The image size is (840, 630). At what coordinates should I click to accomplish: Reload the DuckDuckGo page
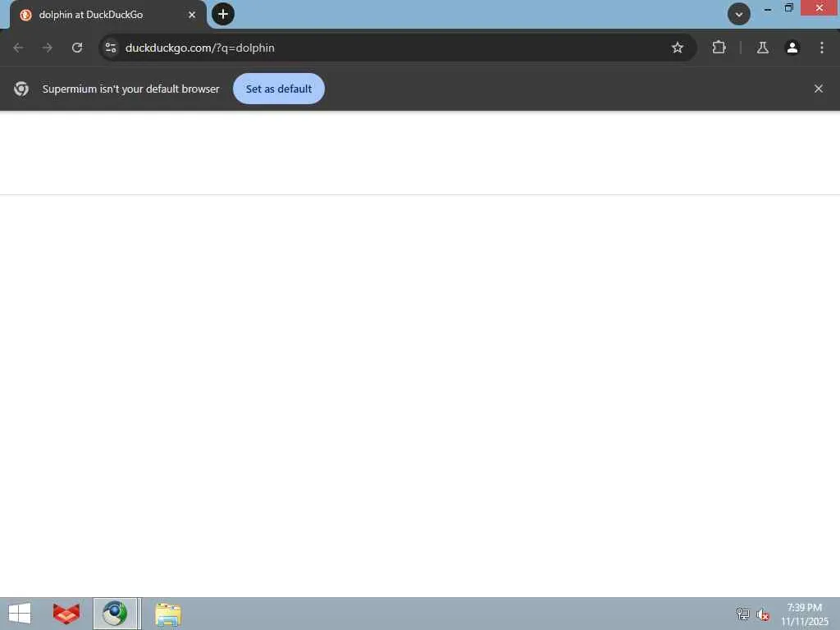coord(77,48)
